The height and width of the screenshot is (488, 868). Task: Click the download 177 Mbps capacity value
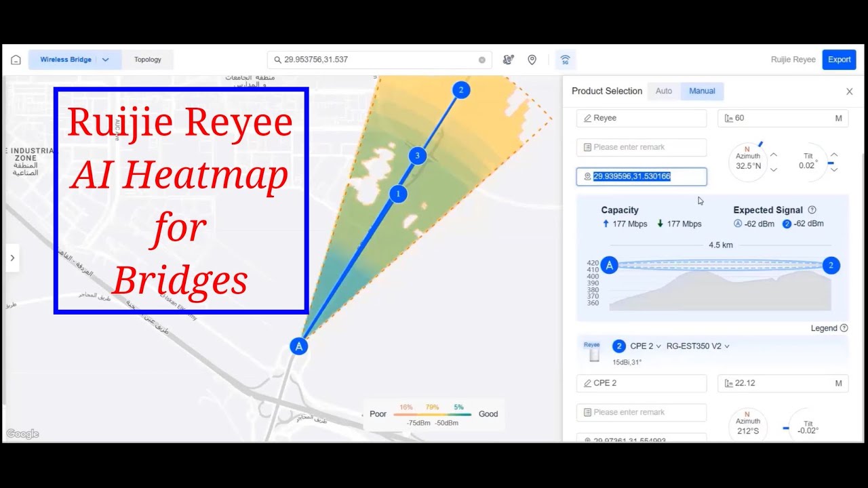[679, 224]
